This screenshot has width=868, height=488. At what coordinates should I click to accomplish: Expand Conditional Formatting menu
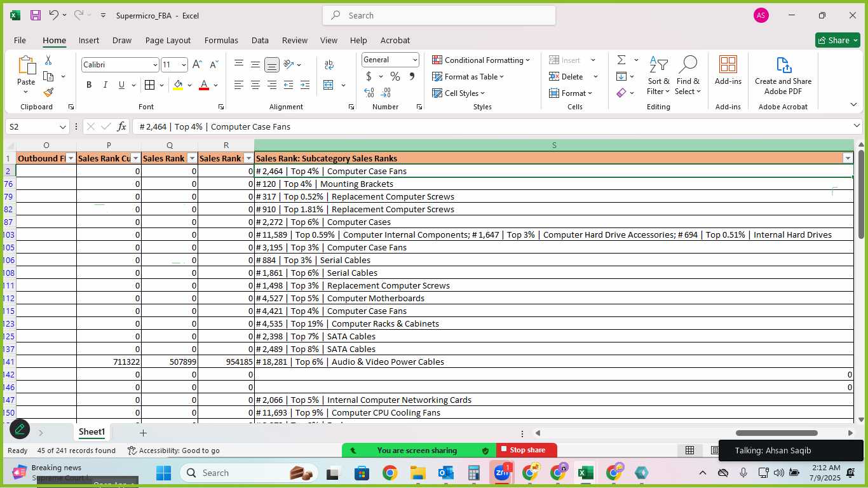(x=481, y=60)
